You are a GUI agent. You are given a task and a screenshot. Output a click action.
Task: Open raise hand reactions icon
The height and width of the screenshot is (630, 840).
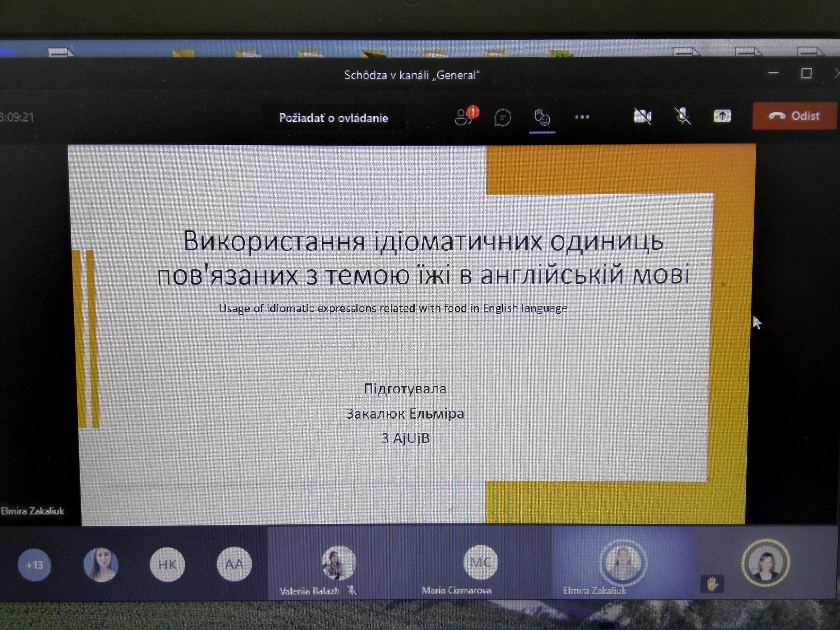(x=542, y=117)
